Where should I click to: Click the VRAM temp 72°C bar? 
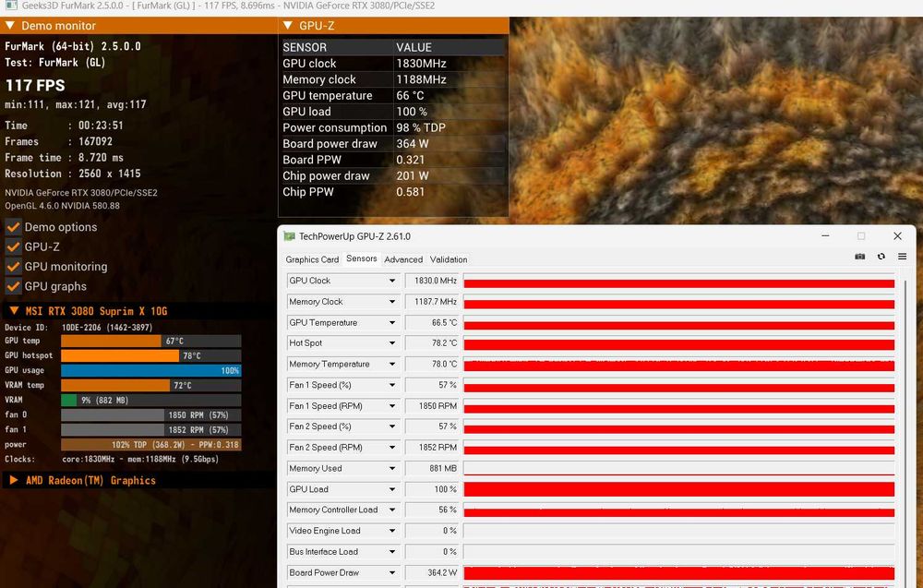[x=151, y=385]
